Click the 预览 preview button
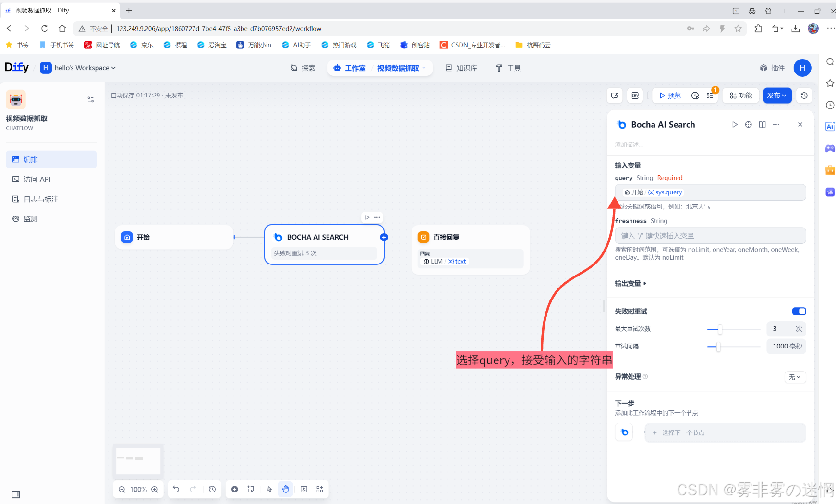This screenshot has width=836, height=504. (670, 96)
